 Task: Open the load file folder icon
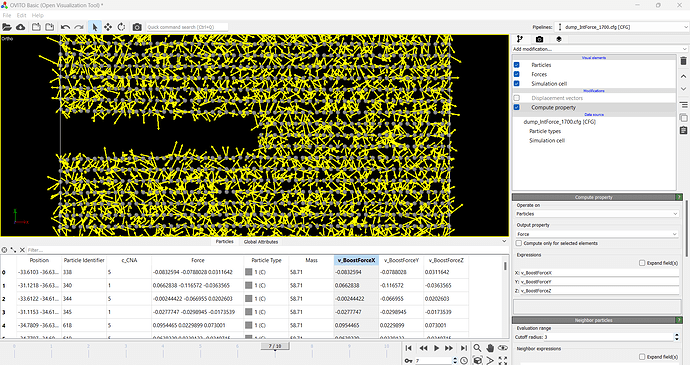(7, 27)
